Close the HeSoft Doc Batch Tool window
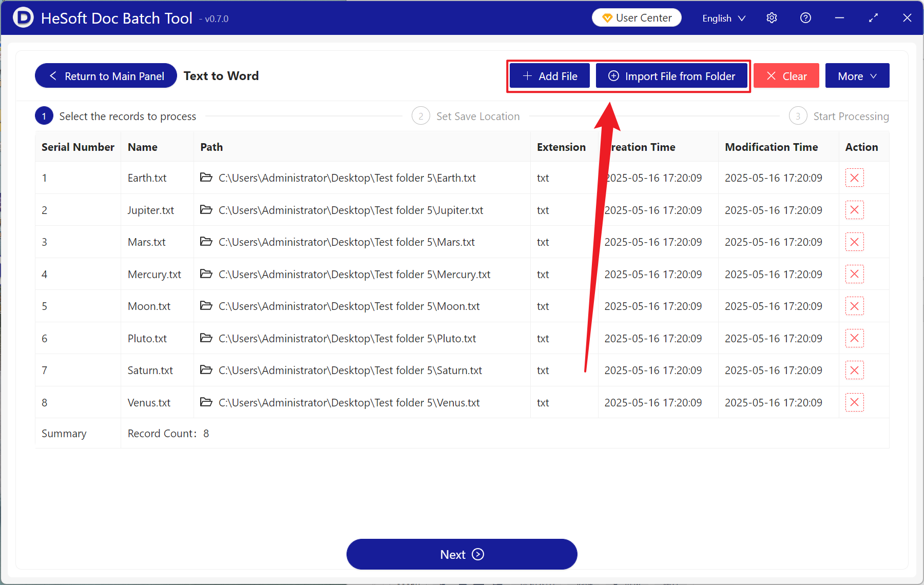Image resolution: width=924 pixels, height=585 pixels. (x=907, y=18)
